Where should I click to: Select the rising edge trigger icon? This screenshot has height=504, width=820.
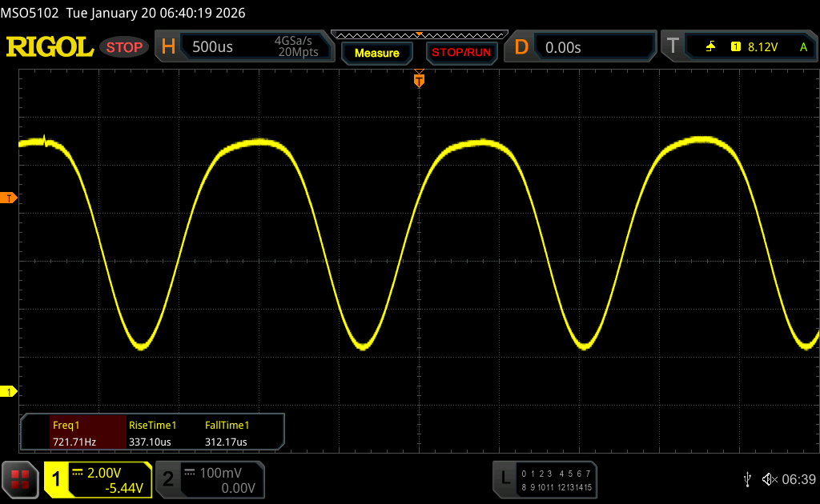pyautogui.click(x=710, y=47)
